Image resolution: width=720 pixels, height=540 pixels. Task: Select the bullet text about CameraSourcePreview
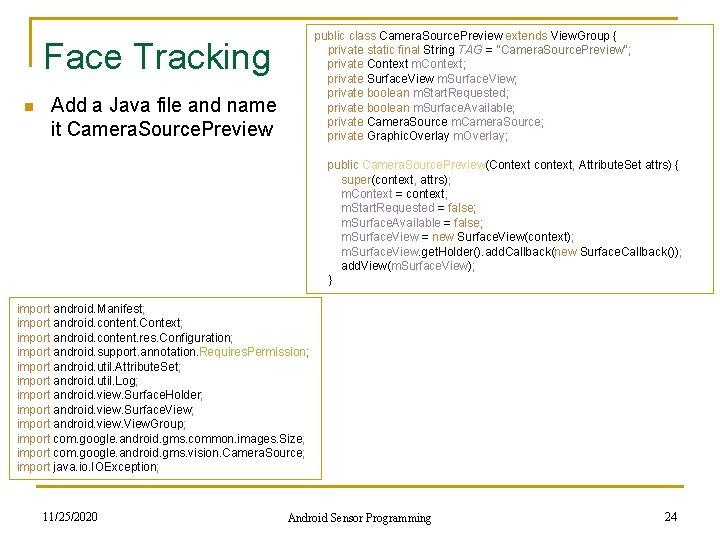tap(163, 117)
